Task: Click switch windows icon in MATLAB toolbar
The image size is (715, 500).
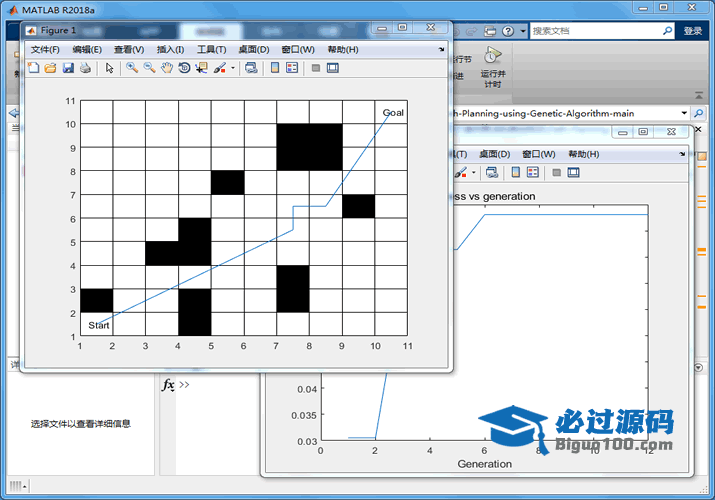Action: tap(490, 31)
